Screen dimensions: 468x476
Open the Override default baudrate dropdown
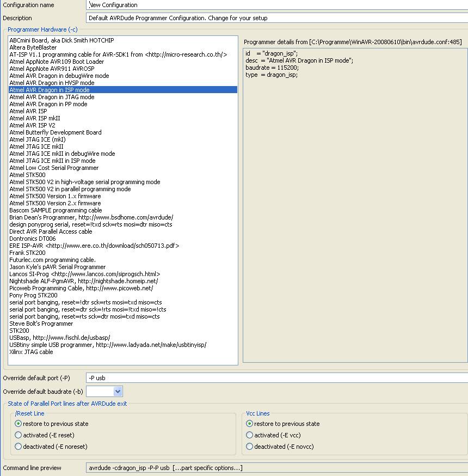tap(118, 391)
